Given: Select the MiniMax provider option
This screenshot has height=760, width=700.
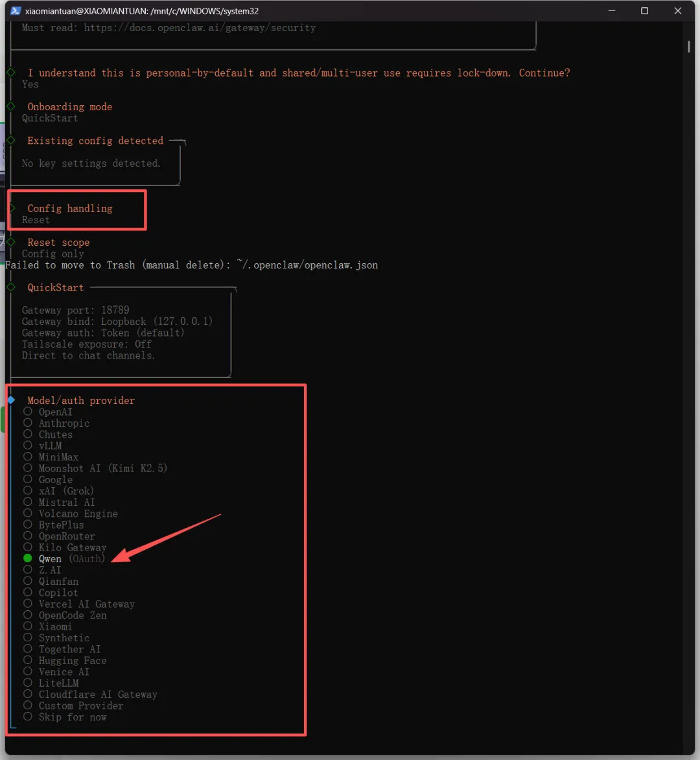Looking at the screenshot, I should 51,457.
